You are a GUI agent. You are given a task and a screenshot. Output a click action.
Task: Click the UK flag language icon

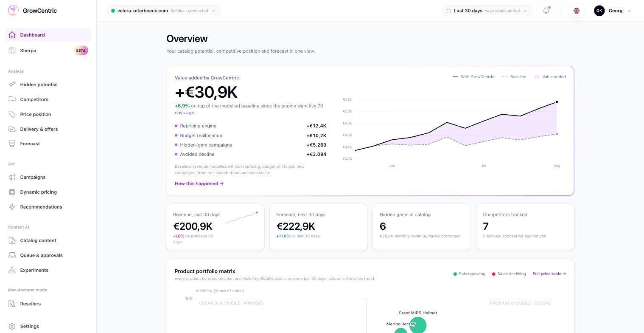577,11
